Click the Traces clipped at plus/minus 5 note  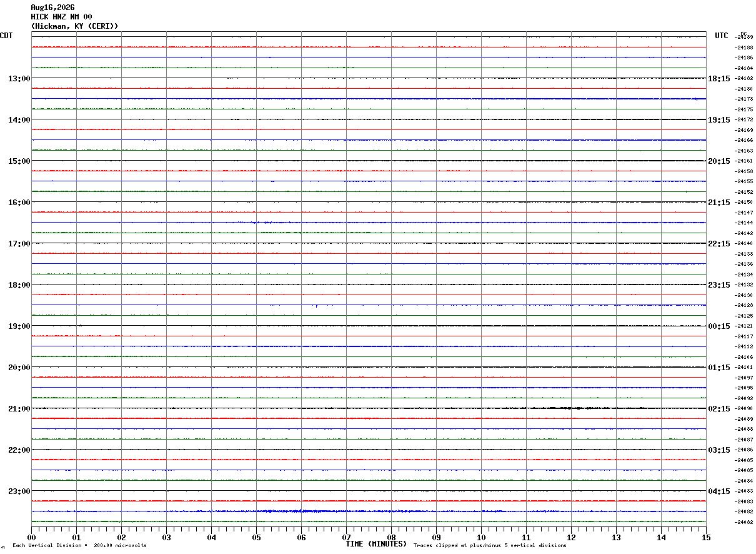490,545
